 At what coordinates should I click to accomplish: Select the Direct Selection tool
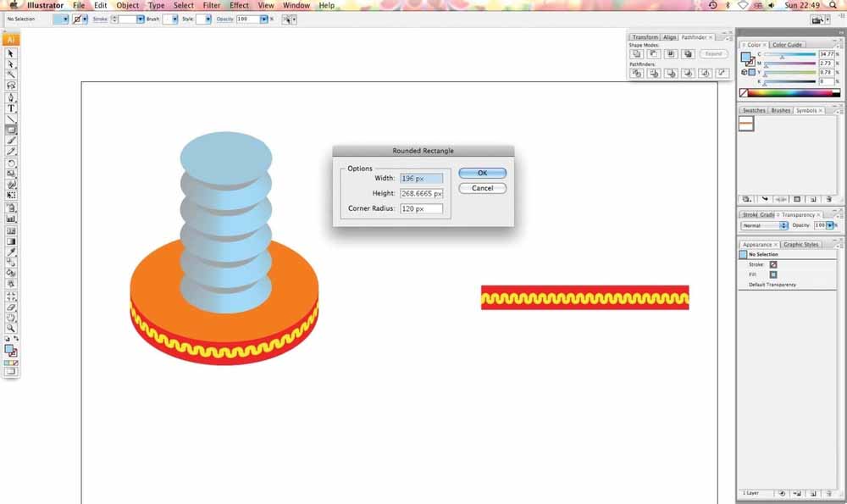point(10,64)
